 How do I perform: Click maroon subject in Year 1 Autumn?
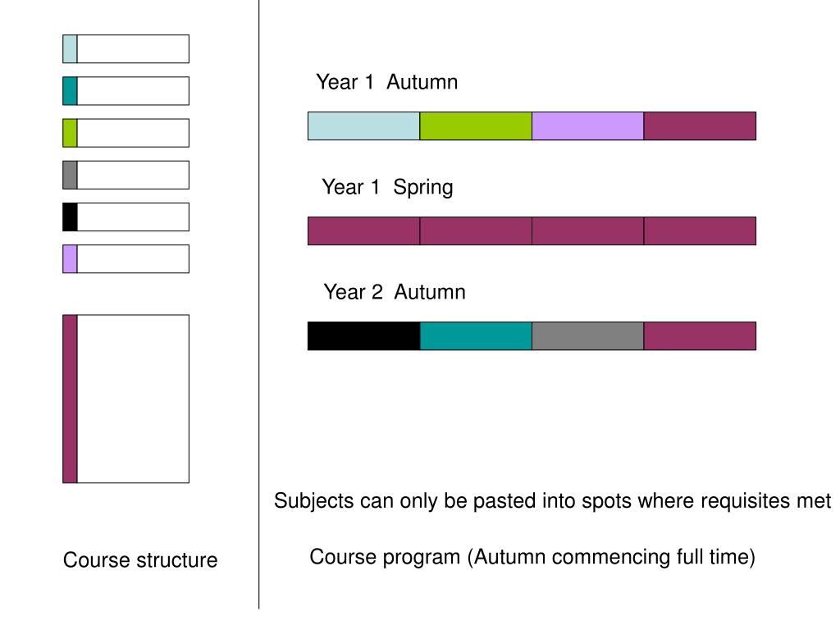(700, 126)
